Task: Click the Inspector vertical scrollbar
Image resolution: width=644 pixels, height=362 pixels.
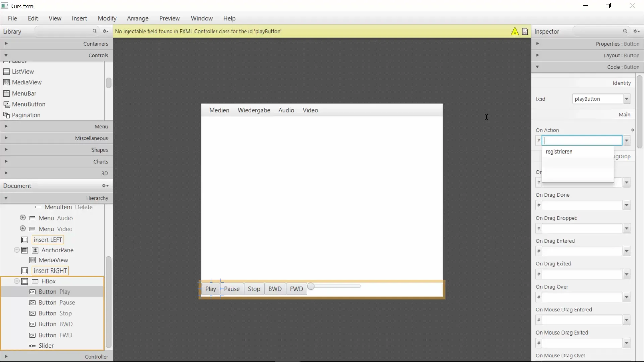Action: [x=640, y=112]
